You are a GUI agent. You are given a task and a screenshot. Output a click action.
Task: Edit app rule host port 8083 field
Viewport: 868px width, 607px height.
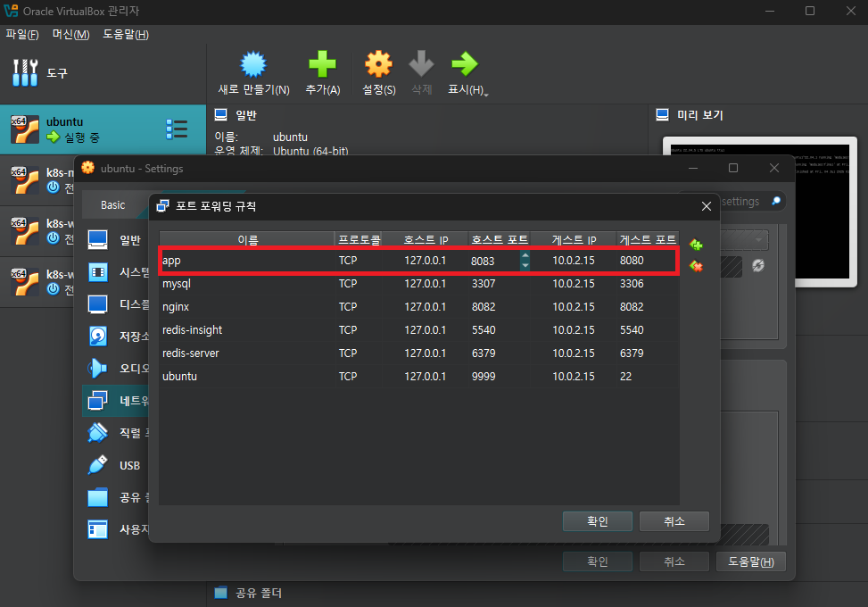click(x=494, y=261)
